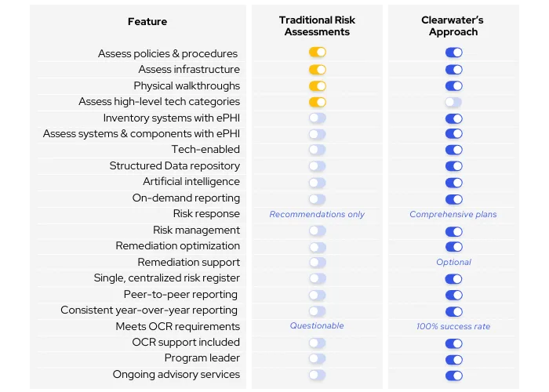The height and width of the screenshot is (392, 549).
Task: Toggle Clearwater switch for Tech-enabled row
Action: (453, 150)
